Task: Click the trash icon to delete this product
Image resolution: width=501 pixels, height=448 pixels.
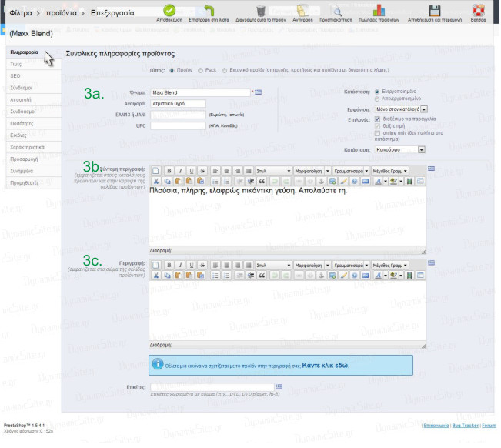Action: [261, 11]
